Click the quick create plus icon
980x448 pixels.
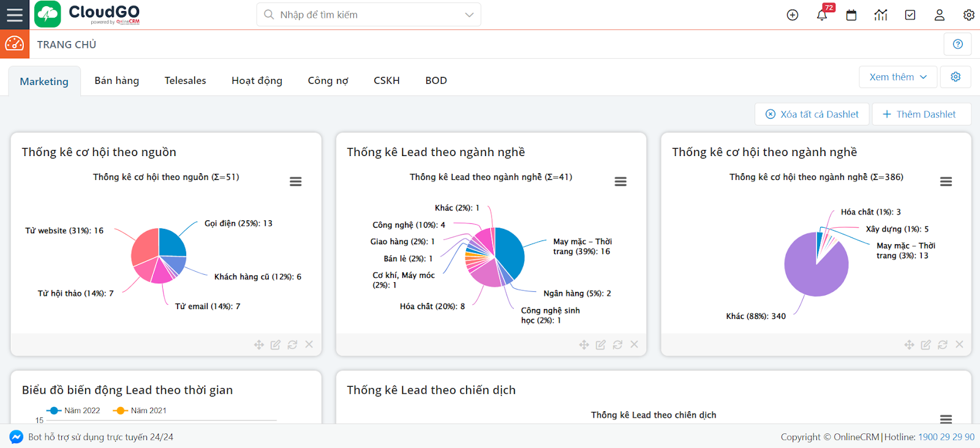(792, 15)
